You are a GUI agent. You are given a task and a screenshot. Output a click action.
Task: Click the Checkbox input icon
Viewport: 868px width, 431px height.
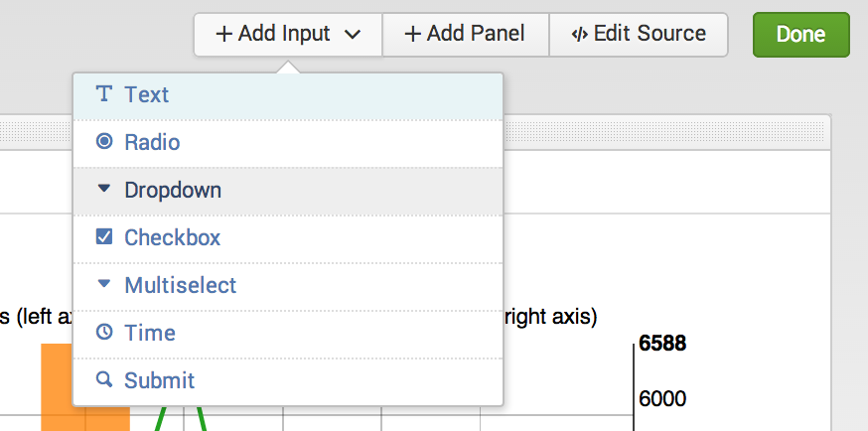pyautogui.click(x=103, y=237)
